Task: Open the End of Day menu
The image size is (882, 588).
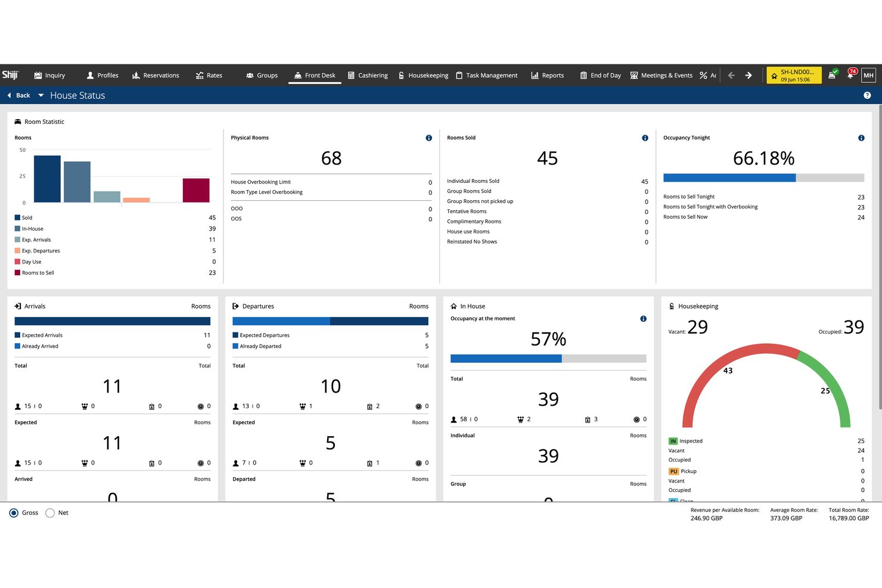Action: tap(601, 76)
